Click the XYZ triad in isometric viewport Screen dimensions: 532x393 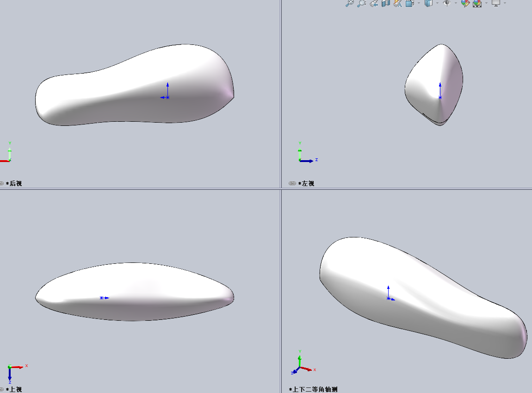[300, 366]
